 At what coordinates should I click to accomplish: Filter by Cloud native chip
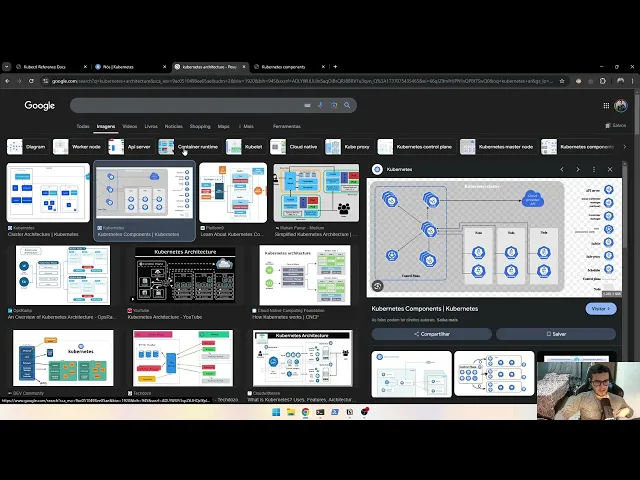point(295,147)
